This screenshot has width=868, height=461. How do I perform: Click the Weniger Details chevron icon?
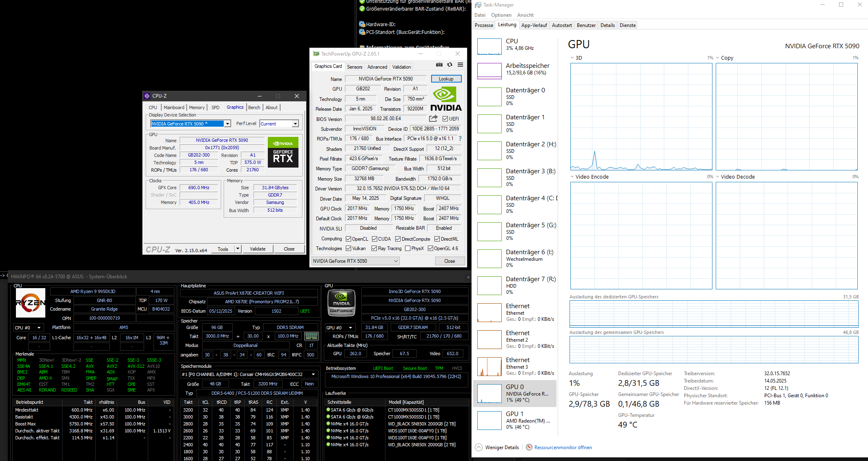(479, 447)
